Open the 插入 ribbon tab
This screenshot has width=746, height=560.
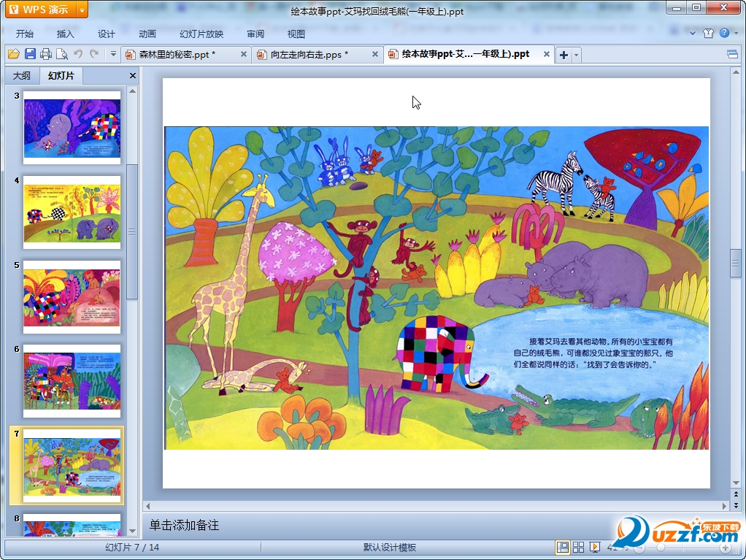pos(66,34)
